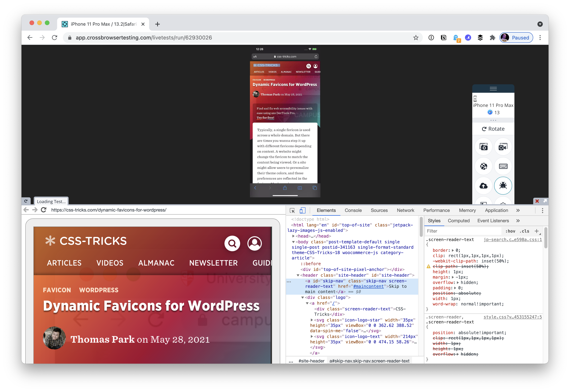
Task: Switch to the Console tab
Action: (x=353, y=211)
